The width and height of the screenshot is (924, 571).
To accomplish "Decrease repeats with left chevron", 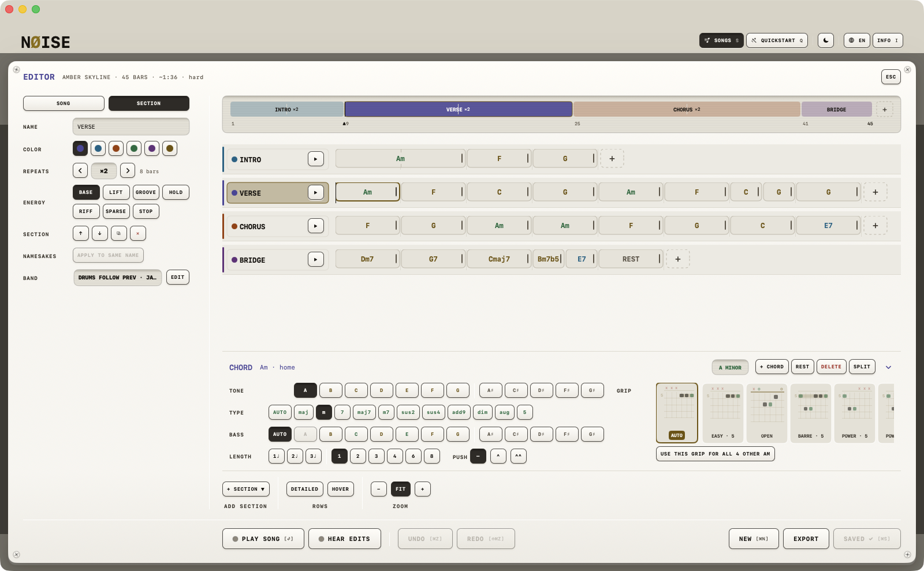I will click(x=80, y=171).
